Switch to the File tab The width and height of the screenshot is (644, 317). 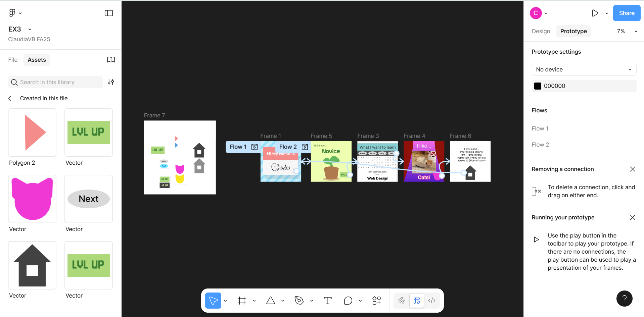tap(13, 60)
